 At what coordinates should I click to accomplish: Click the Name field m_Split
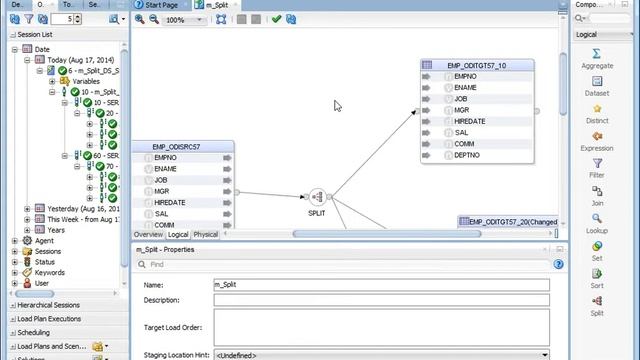381,284
